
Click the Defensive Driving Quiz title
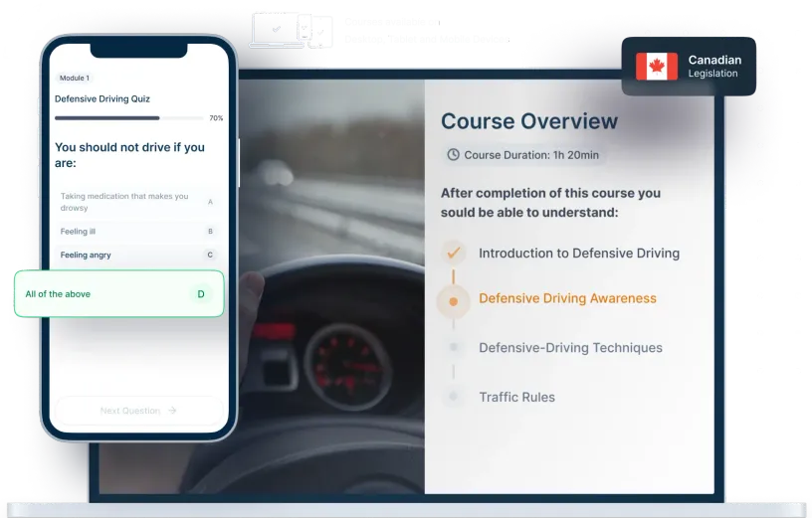point(102,98)
